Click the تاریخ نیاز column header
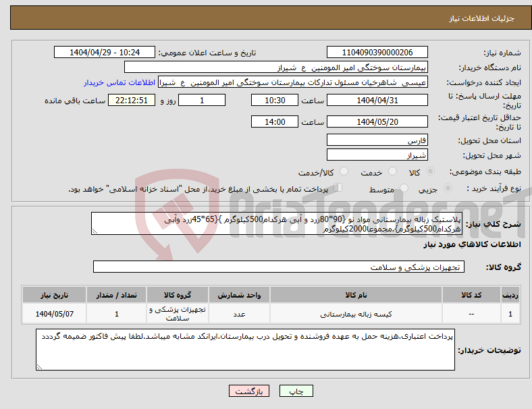532x409 pixels. 54,295
